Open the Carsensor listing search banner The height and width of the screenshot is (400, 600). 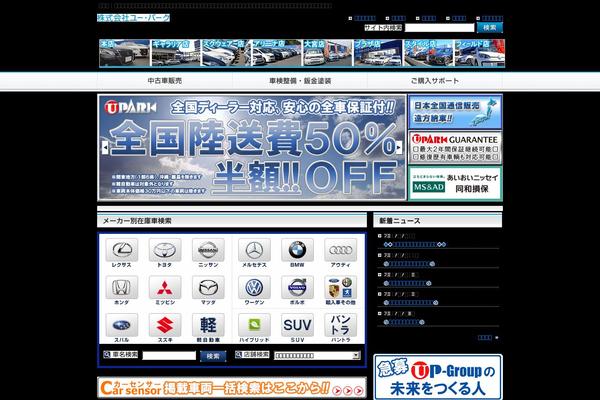point(232,388)
